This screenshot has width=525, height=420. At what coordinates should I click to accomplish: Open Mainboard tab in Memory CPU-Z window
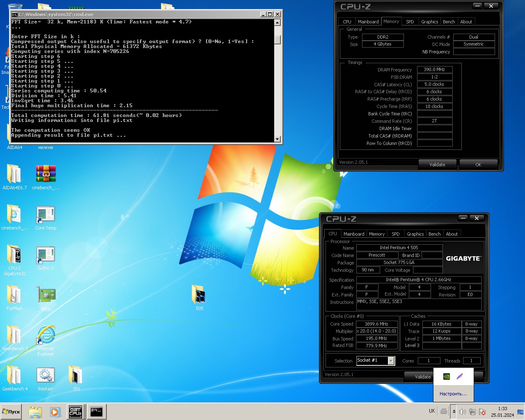coord(368,22)
